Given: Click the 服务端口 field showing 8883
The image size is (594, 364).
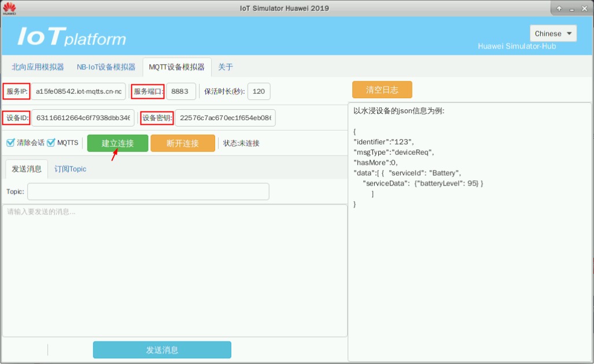Looking at the screenshot, I should (x=180, y=91).
